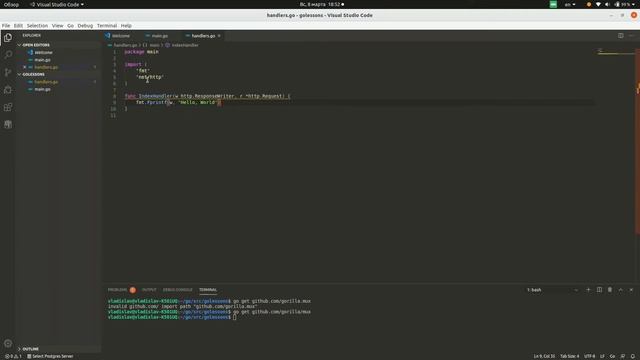Screen dimensions: 640x360
Task: Open the Explorer view in activity bar
Action: (8, 38)
